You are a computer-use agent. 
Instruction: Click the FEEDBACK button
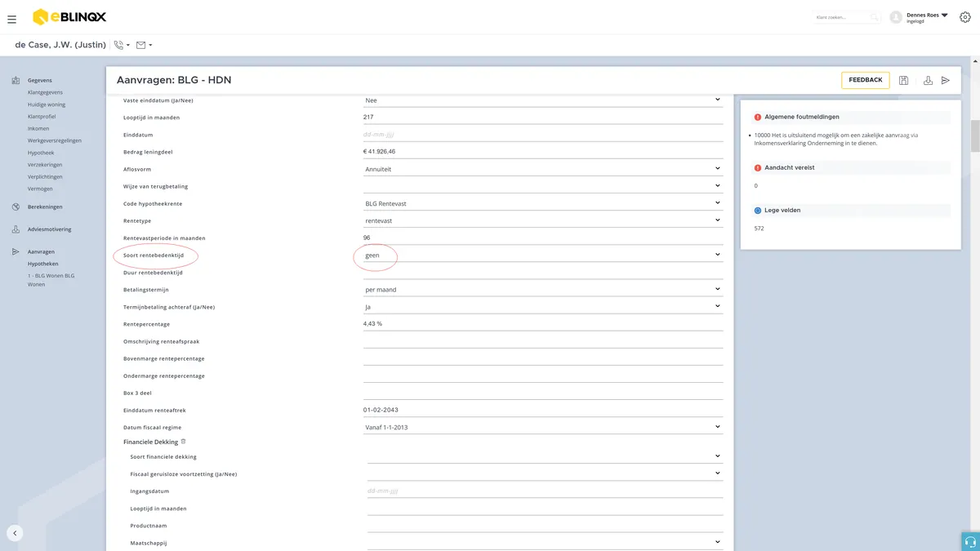[866, 80]
